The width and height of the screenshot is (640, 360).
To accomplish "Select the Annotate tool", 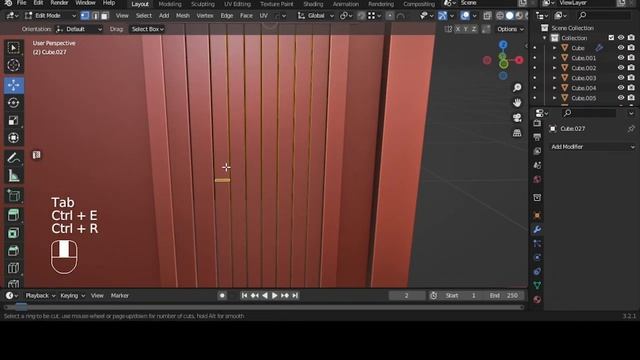I will pos(13,158).
